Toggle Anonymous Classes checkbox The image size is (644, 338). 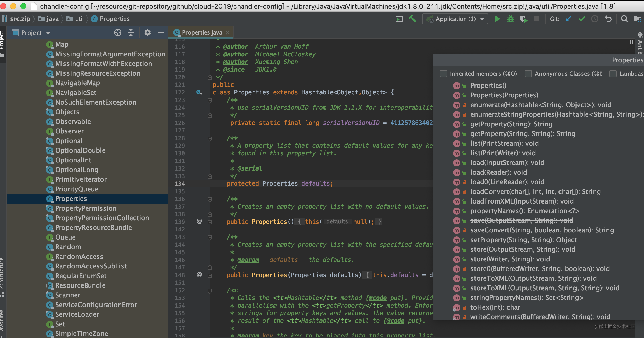pos(528,74)
